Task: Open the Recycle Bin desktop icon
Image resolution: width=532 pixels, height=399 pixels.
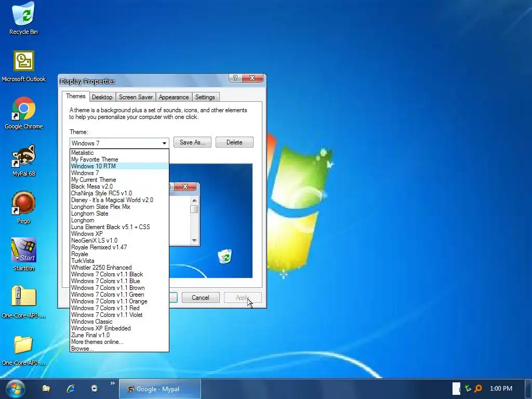Action: 23,19
